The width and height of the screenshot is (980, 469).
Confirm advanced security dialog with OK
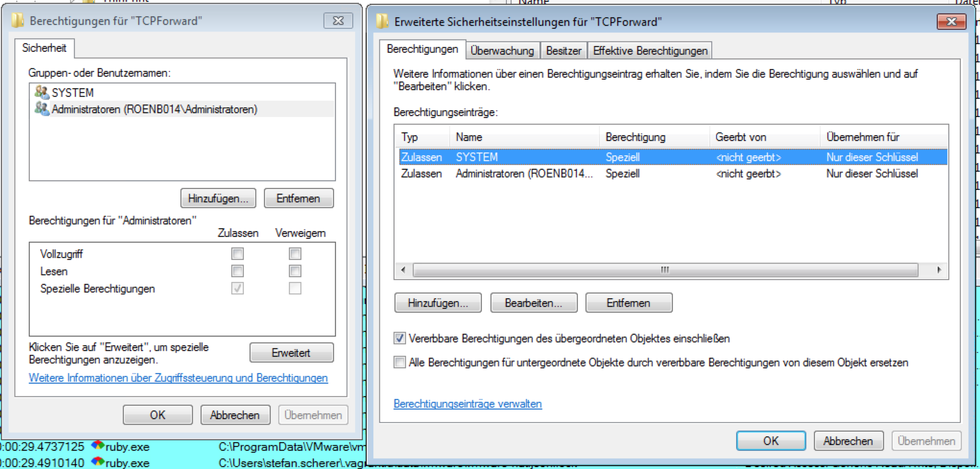tap(771, 441)
